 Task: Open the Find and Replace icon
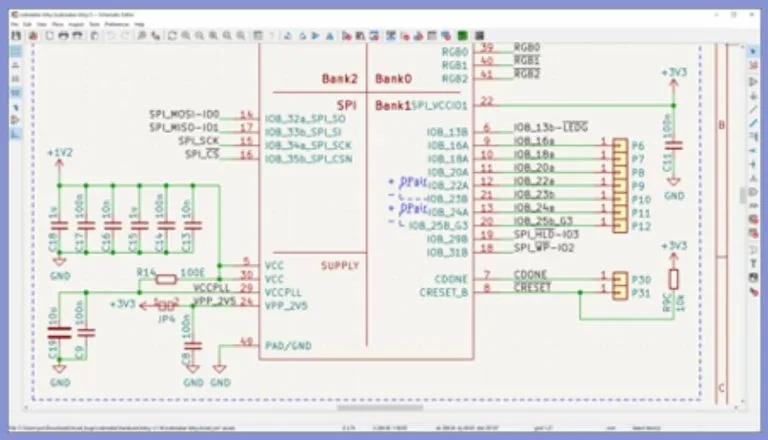coord(155,36)
